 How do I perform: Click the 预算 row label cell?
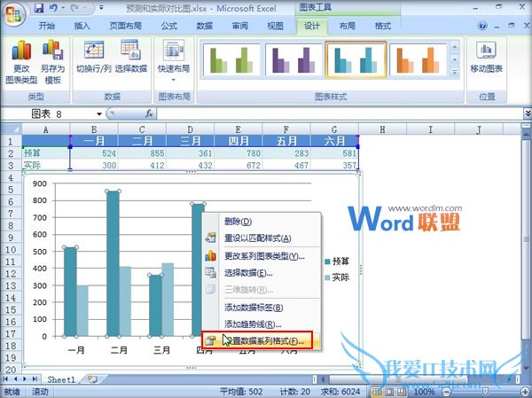click(x=46, y=153)
